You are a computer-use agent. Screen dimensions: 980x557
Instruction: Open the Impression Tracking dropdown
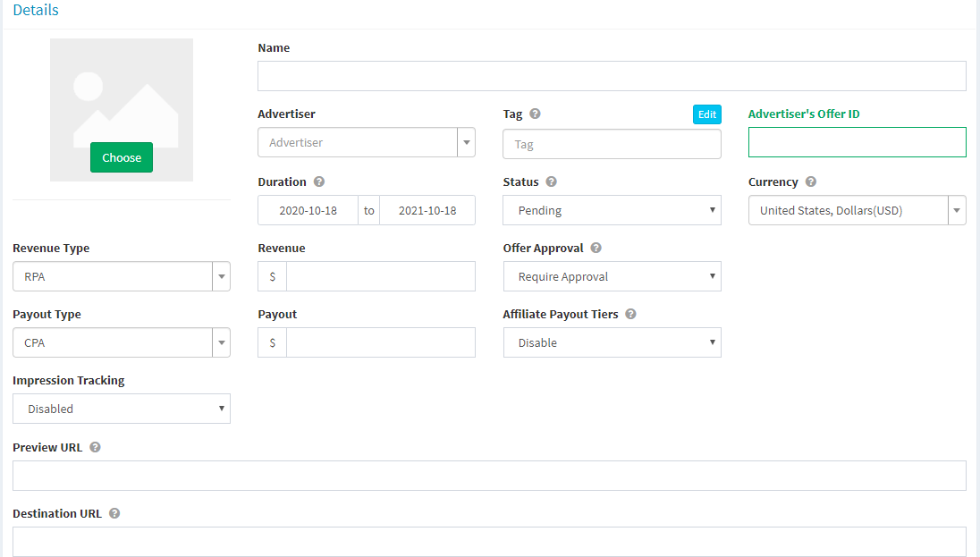click(121, 409)
